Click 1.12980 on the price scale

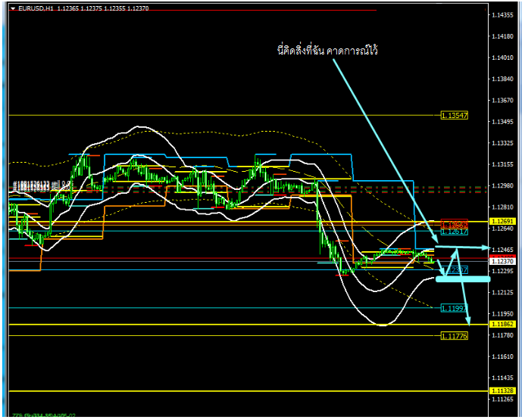click(x=502, y=185)
